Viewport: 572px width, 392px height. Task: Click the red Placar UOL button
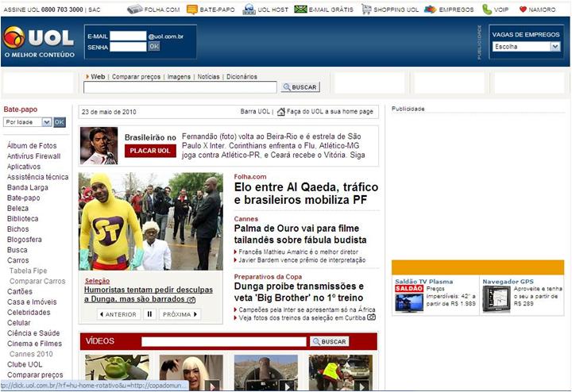[150, 151]
